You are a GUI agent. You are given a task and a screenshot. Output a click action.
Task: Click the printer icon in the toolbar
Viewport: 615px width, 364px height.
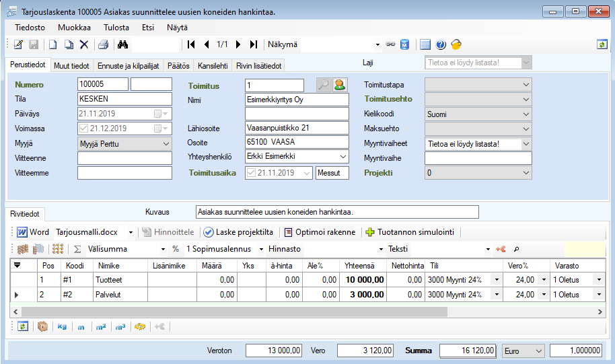(103, 44)
